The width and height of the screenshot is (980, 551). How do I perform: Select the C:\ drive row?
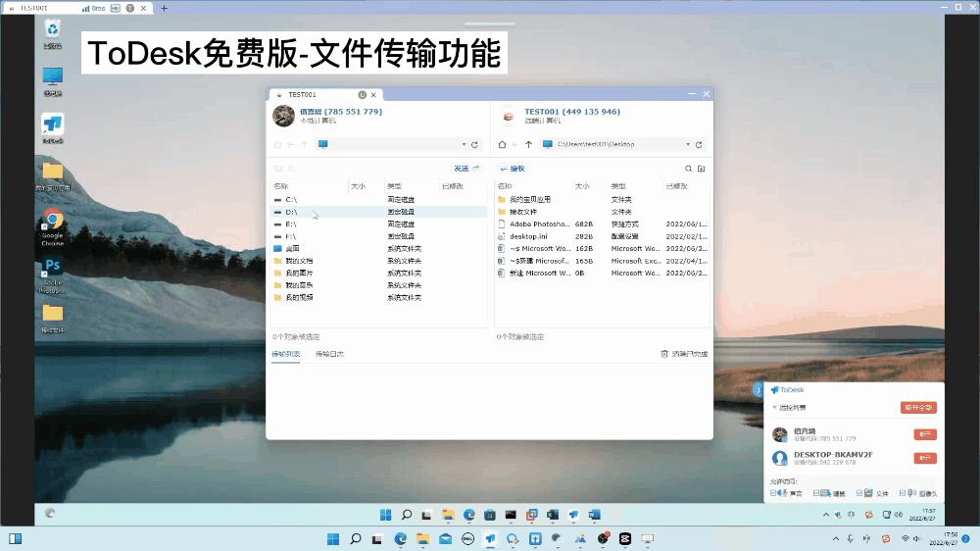pos(378,199)
